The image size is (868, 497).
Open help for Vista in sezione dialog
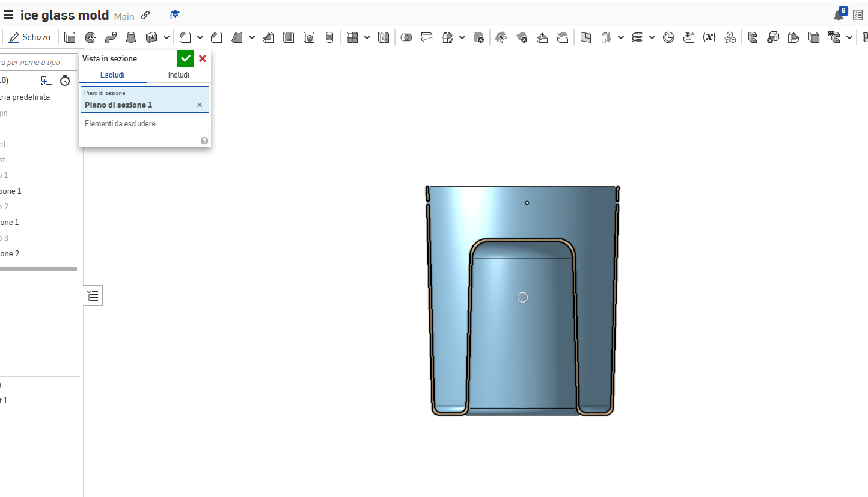click(204, 141)
